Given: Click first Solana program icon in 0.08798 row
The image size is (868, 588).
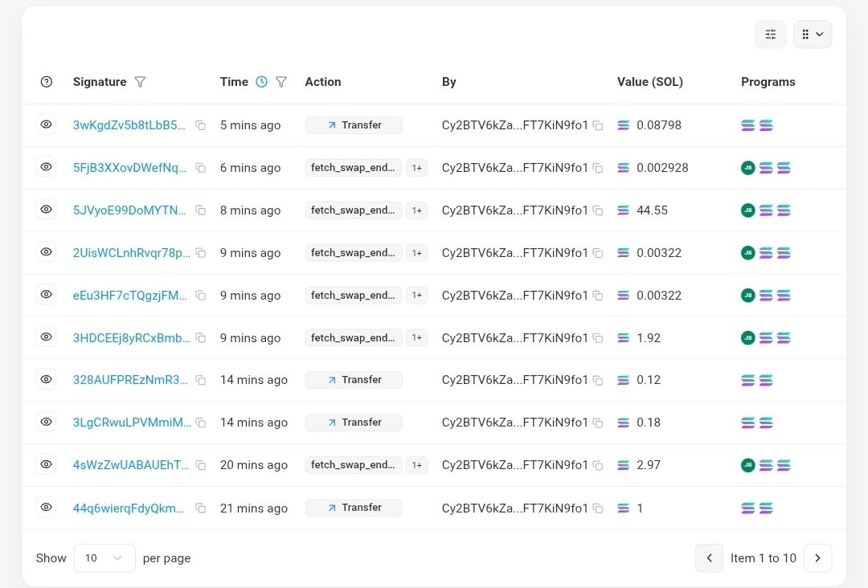Looking at the screenshot, I should click(748, 125).
